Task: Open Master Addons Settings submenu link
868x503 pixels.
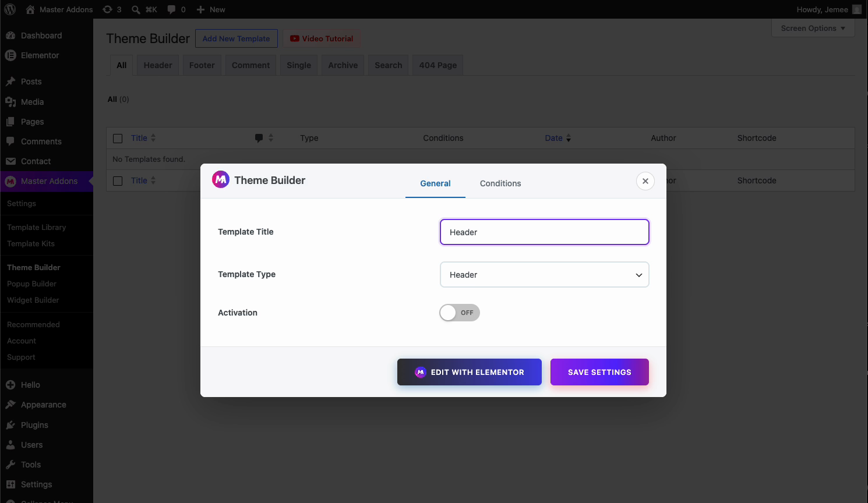Action: pyautogui.click(x=22, y=203)
